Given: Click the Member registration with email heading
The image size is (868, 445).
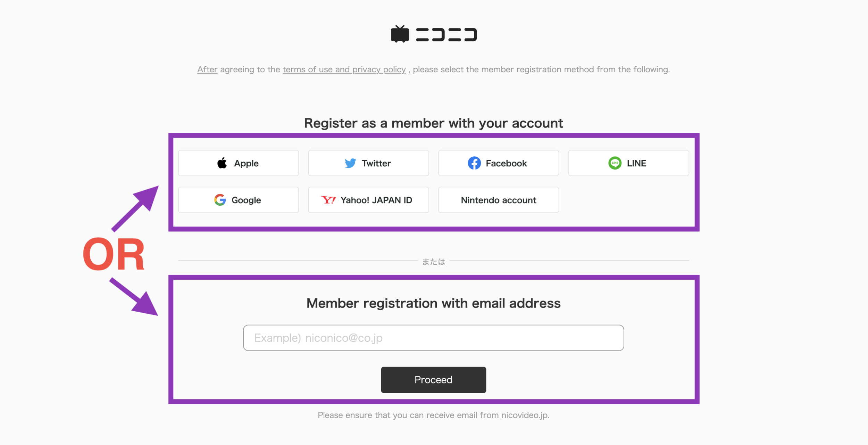Looking at the screenshot, I should coord(433,303).
